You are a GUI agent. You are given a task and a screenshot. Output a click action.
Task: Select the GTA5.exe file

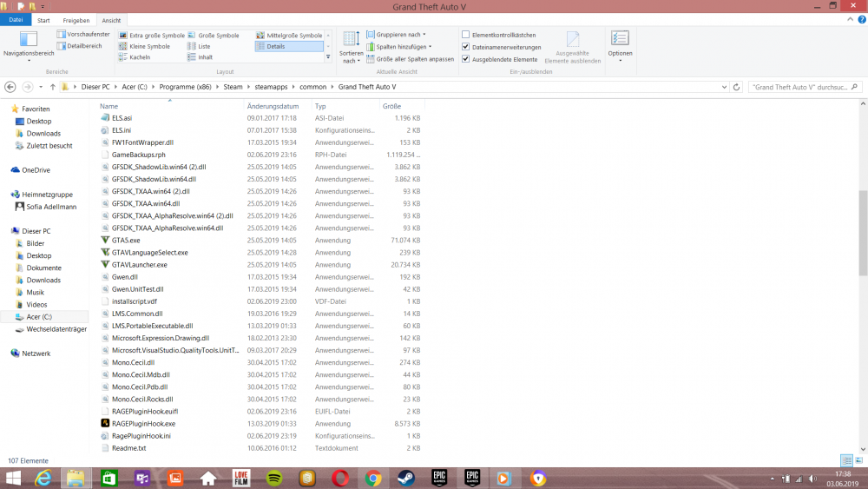pyautogui.click(x=126, y=241)
